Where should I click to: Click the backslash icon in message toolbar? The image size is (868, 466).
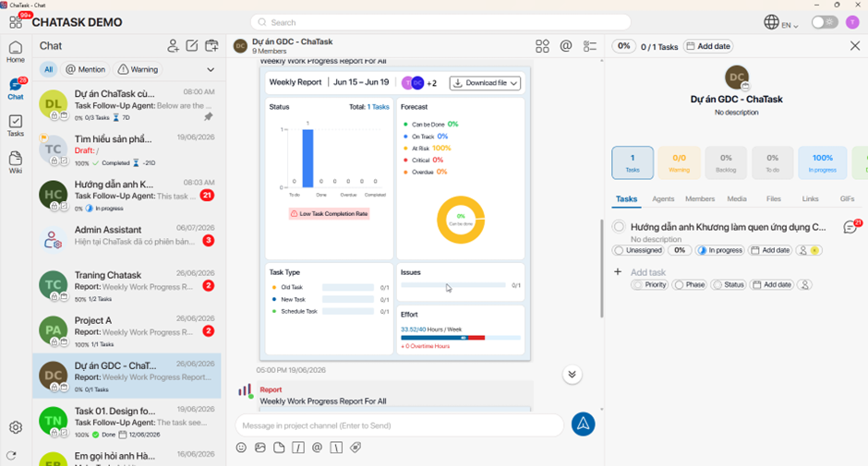click(336, 448)
